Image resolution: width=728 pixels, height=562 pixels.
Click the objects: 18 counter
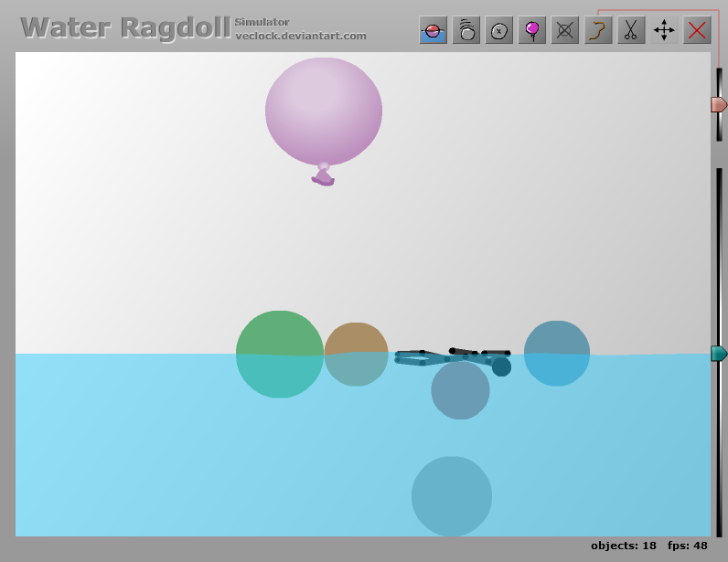click(624, 546)
